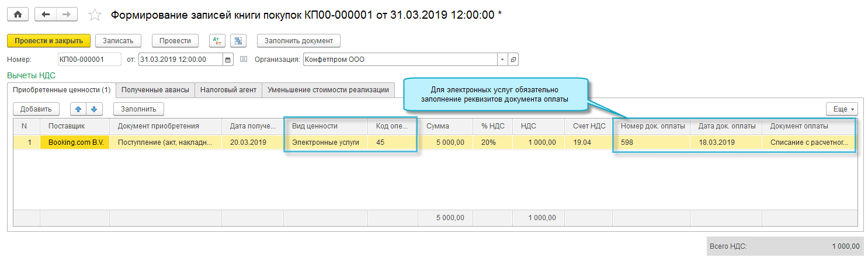Click the small list icon beside date
This screenshot has height=261, width=868.
[x=244, y=60]
